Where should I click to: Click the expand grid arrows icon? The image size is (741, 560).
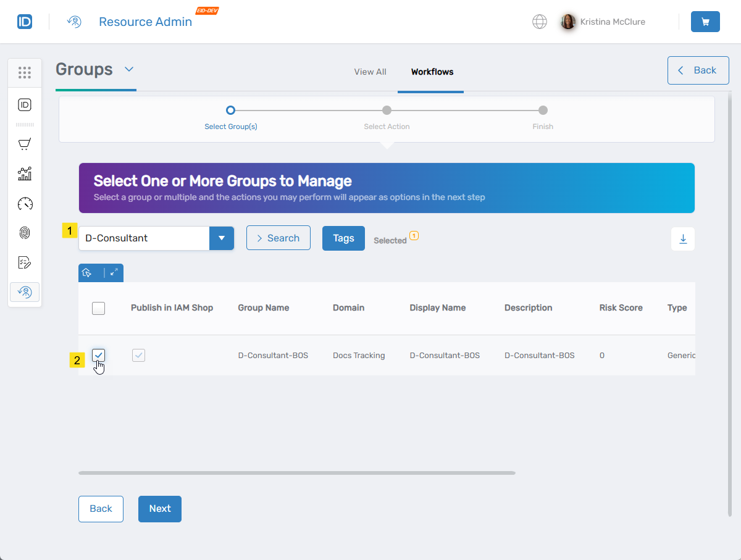pos(114,273)
